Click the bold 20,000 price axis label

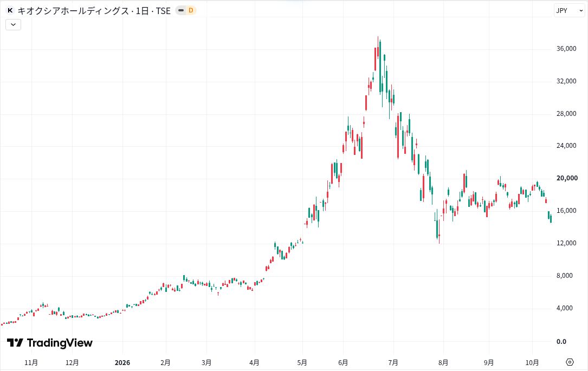tap(567, 178)
